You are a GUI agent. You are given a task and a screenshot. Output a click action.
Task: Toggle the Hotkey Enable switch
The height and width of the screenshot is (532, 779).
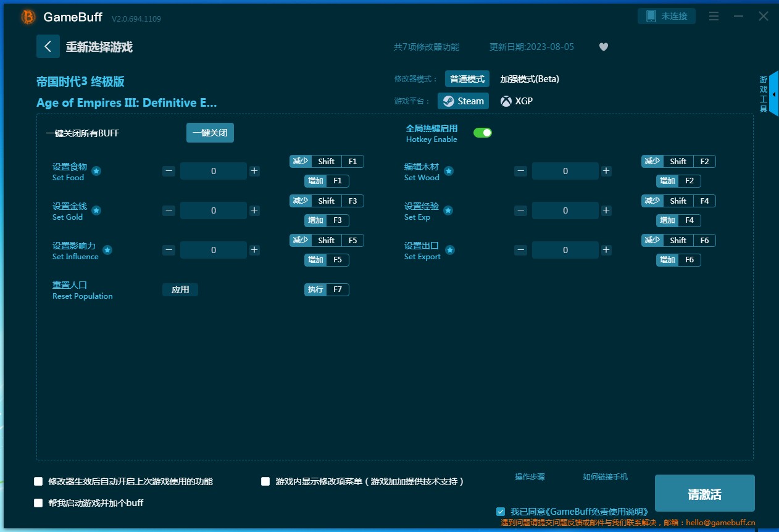483,133
